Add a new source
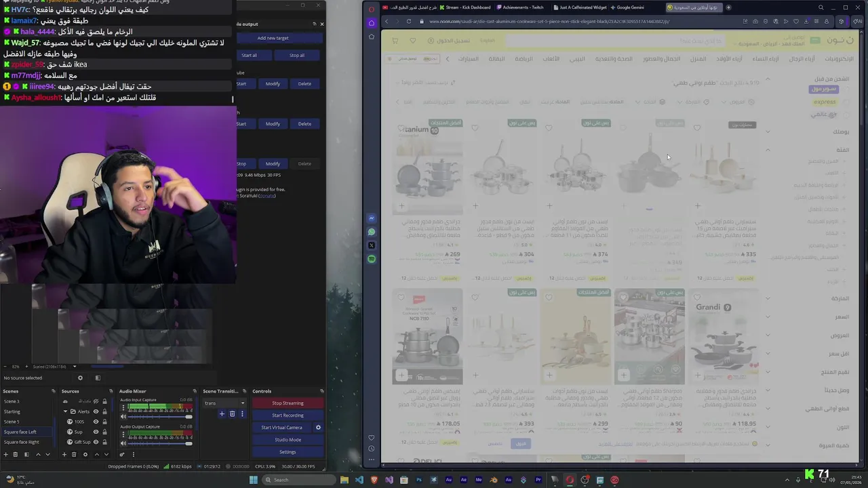Screen dimensions: 868x488 (x=64, y=455)
